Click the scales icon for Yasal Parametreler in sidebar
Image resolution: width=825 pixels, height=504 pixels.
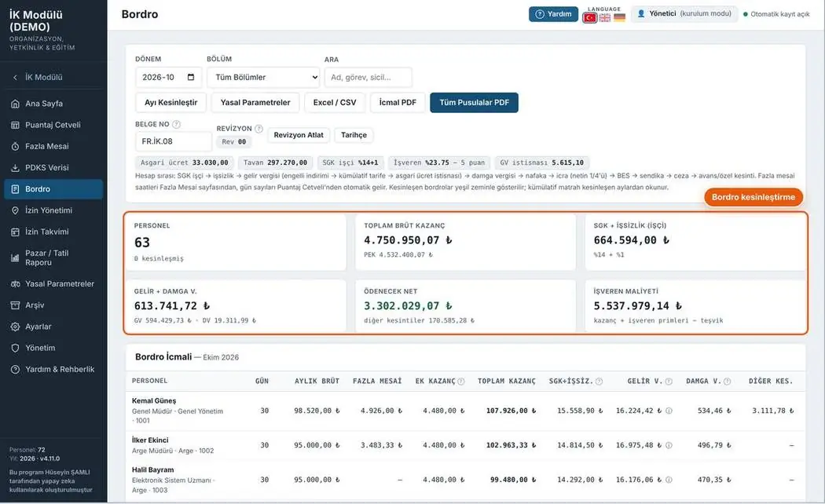point(15,284)
